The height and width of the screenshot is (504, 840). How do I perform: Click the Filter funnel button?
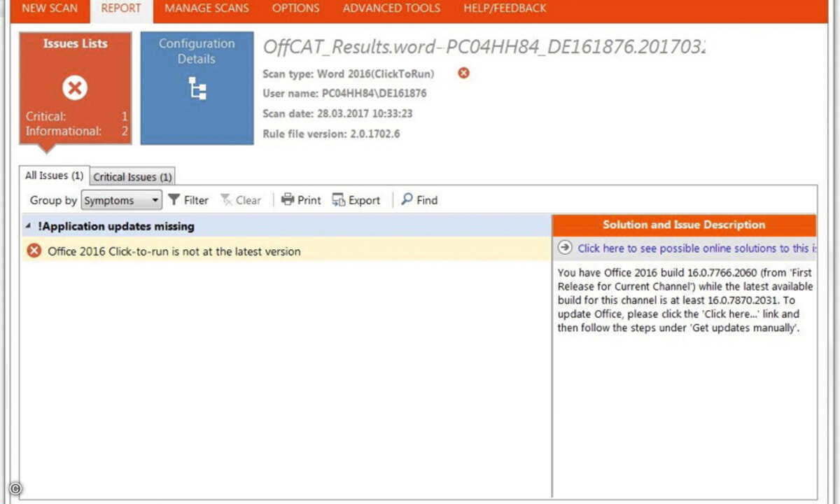[188, 200]
